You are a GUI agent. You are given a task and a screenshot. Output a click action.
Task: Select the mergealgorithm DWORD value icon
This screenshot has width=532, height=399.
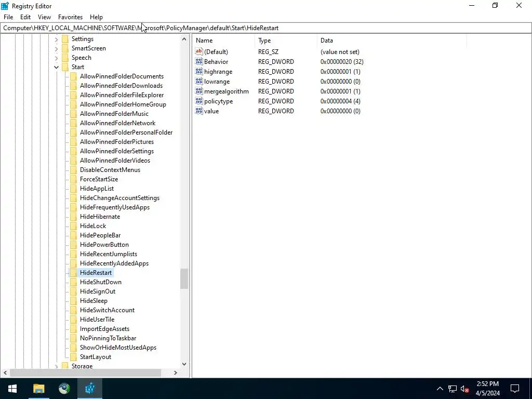199,91
